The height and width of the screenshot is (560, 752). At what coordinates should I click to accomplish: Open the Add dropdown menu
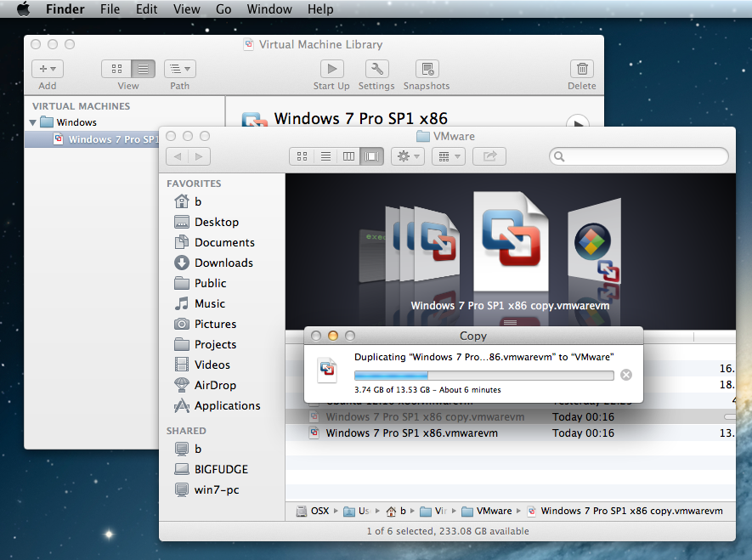click(48, 69)
